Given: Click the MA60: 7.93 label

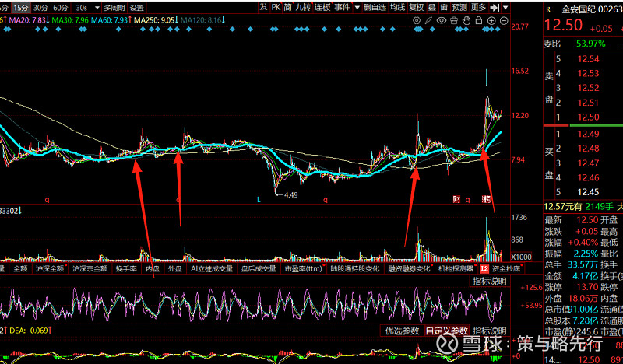Looking at the screenshot, I should click(x=111, y=20).
